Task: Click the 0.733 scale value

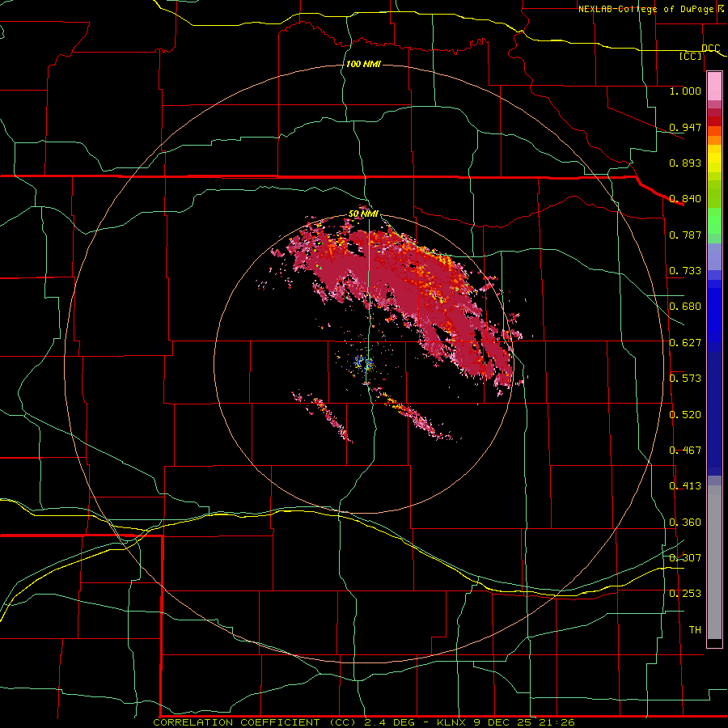Action: 685,271
